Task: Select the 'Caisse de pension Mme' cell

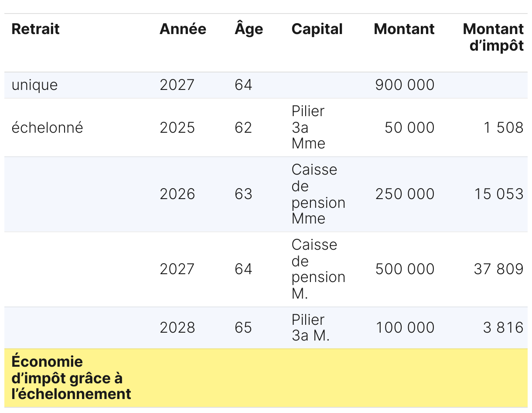Action: click(x=318, y=194)
